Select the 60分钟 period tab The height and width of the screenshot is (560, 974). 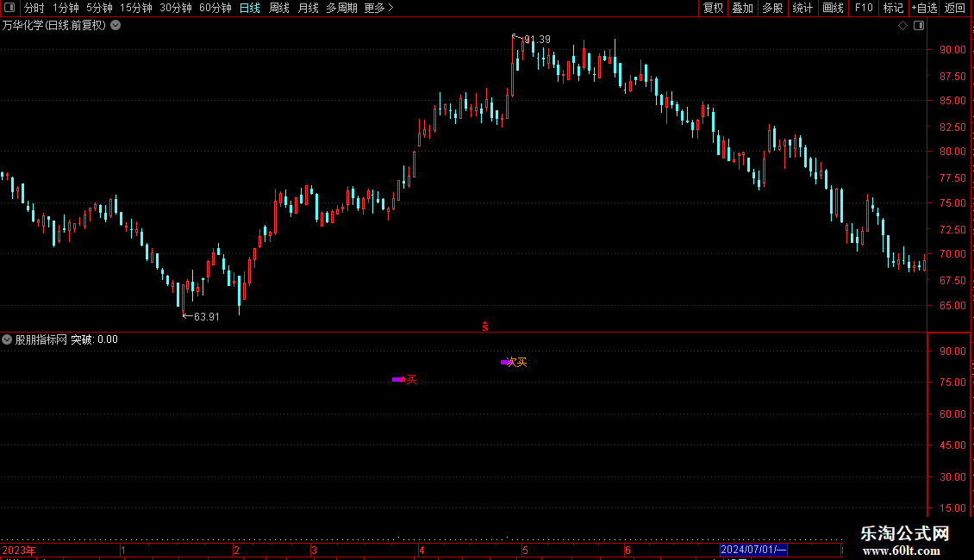click(215, 8)
